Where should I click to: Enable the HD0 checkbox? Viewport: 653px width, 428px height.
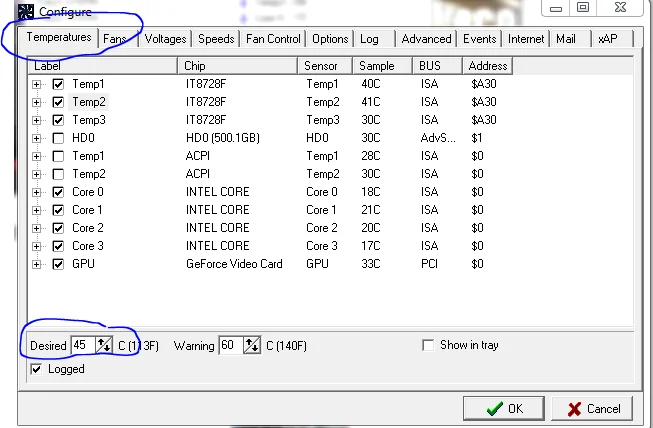point(58,138)
